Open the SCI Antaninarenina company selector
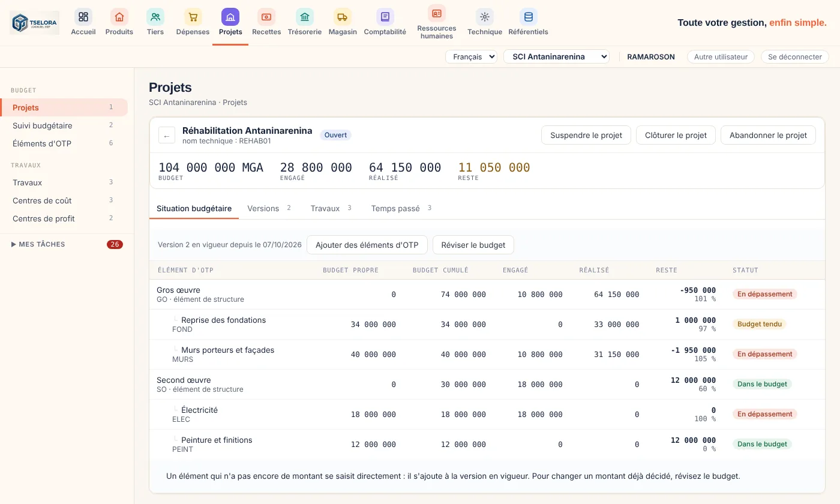The height and width of the screenshot is (504, 840). pyautogui.click(x=557, y=56)
